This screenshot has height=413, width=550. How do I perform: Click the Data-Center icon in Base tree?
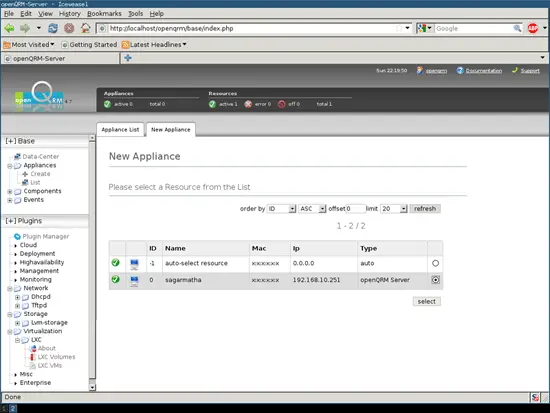click(x=17, y=156)
